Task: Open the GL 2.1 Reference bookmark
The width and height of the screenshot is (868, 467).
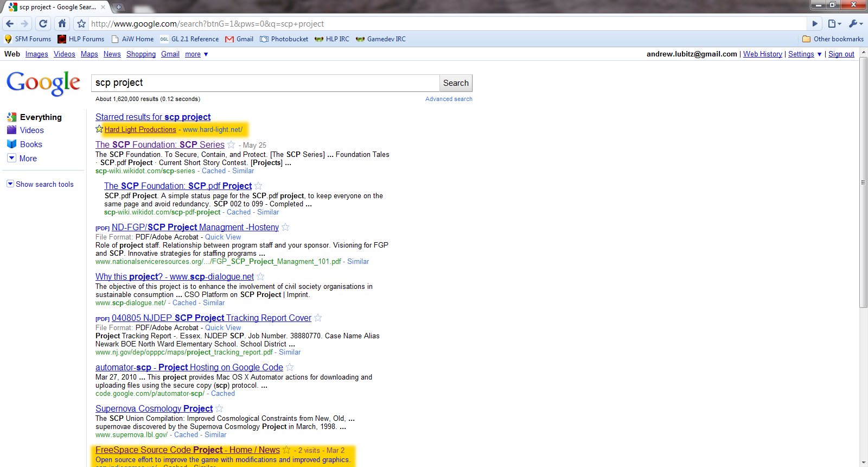Action: (189, 39)
